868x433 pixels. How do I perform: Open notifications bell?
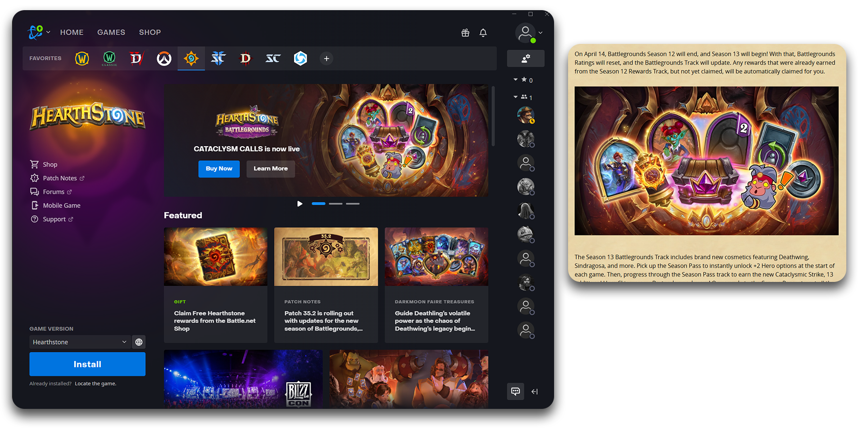coord(483,33)
